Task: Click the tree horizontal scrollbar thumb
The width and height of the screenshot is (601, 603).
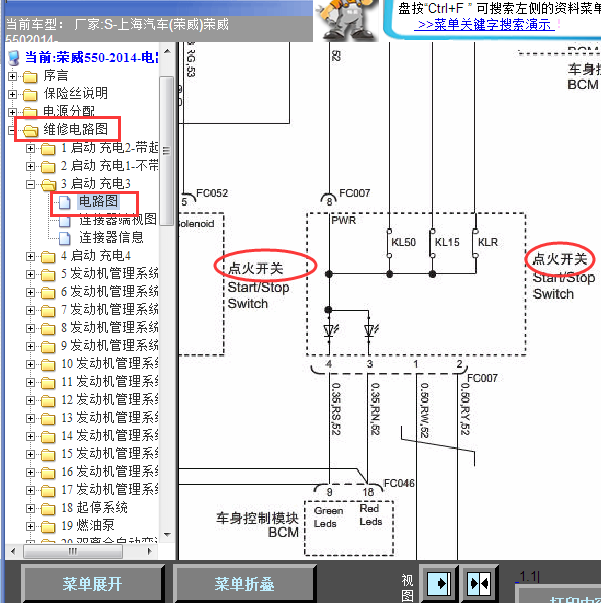Action: [x=73, y=551]
